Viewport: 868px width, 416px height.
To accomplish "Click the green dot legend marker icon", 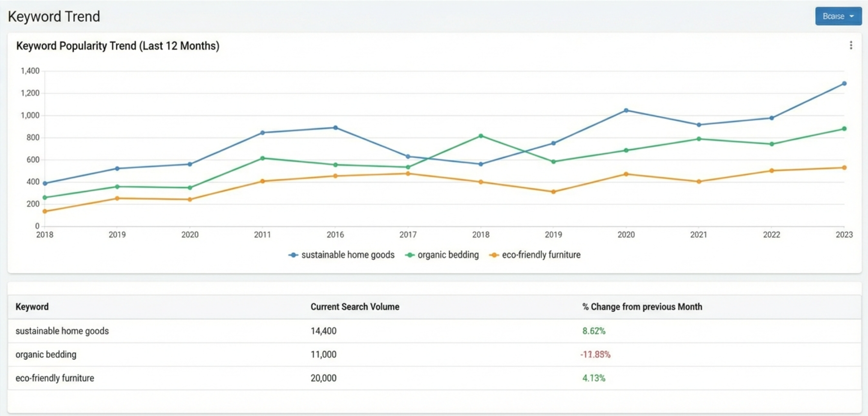I will [x=410, y=255].
